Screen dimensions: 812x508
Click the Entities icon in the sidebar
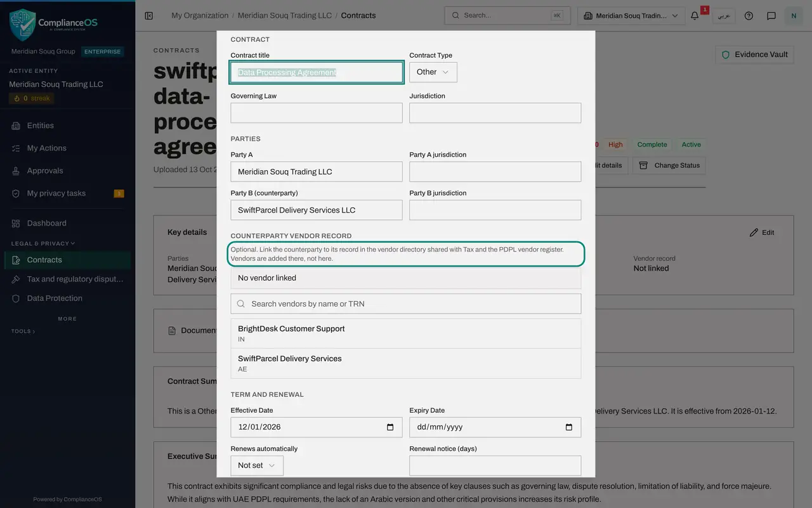coord(16,126)
